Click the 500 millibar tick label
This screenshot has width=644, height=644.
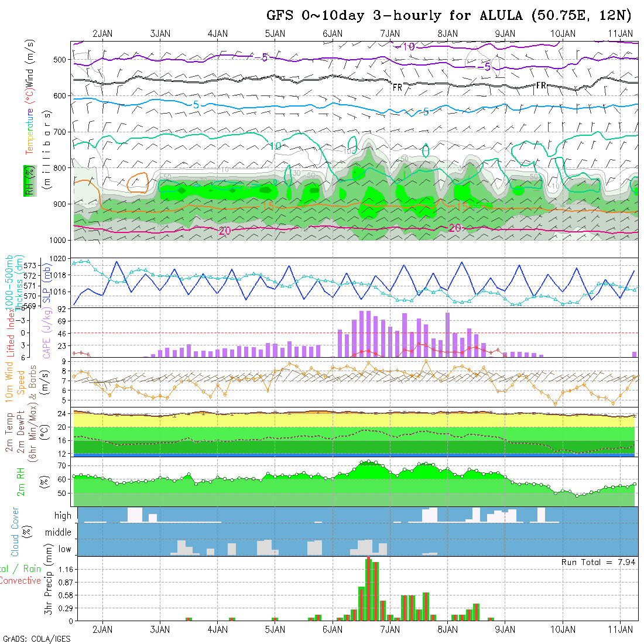(x=59, y=60)
